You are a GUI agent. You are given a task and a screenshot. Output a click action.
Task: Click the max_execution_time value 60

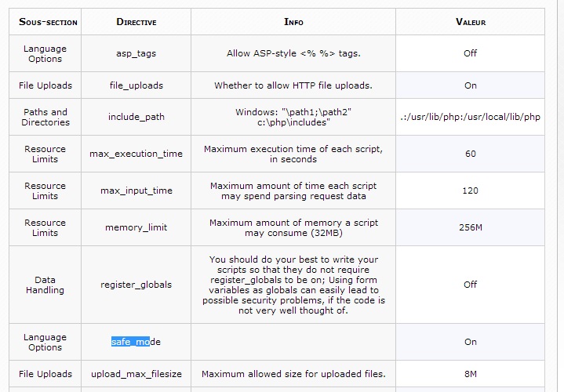(471, 154)
